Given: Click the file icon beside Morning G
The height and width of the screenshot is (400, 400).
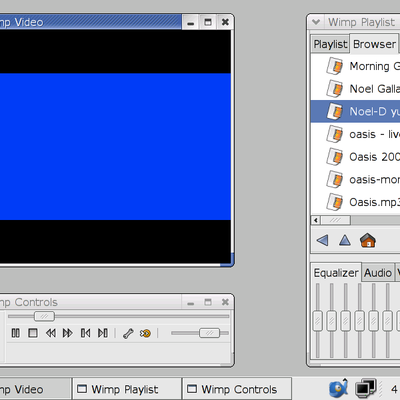Looking at the screenshot, I should pyautogui.click(x=334, y=66).
